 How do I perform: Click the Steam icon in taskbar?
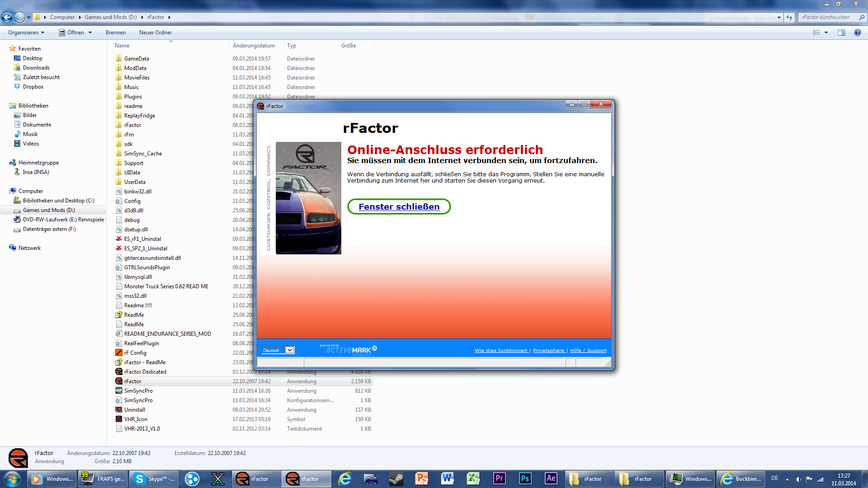pyautogui.click(x=396, y=479)
